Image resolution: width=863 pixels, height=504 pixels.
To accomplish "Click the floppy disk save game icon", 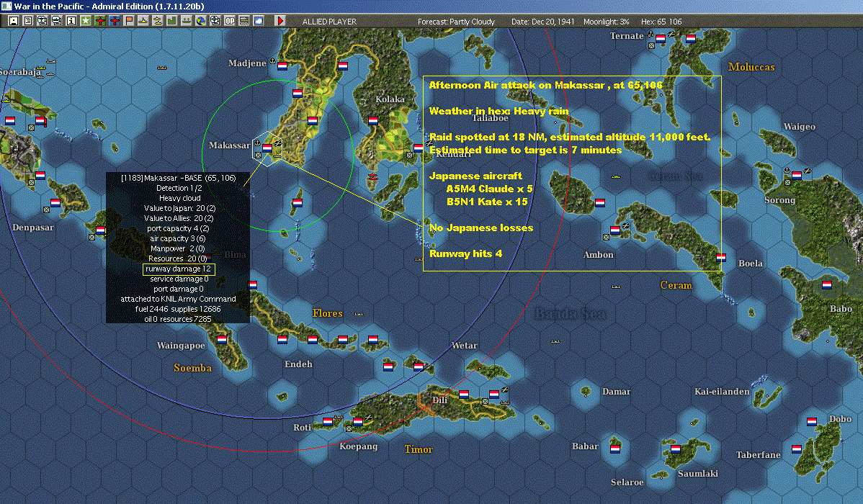I will point(14,21).
